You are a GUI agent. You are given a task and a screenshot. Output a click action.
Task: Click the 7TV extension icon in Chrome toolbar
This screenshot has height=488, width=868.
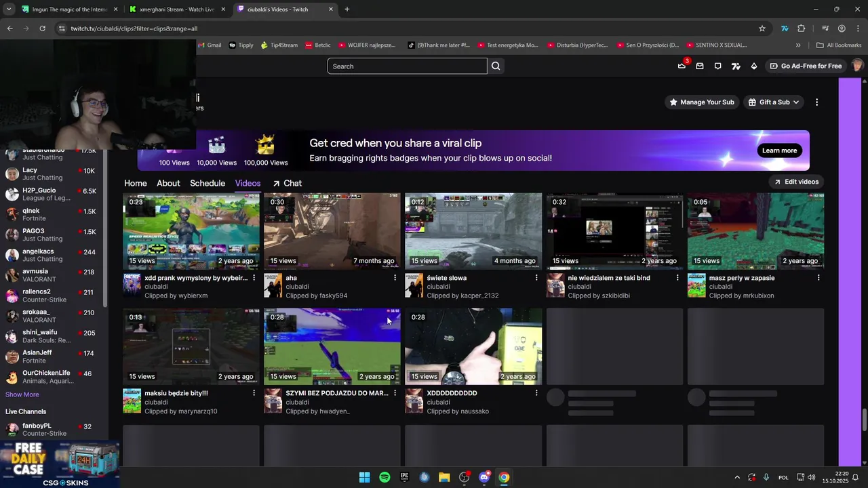(x=785, y=28)
